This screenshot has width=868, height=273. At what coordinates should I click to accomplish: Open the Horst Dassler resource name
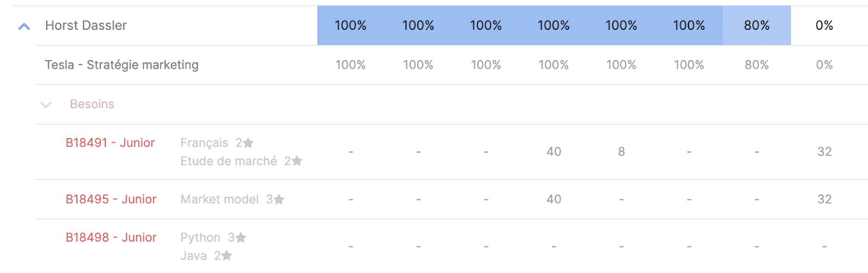(x=86, y=25)
